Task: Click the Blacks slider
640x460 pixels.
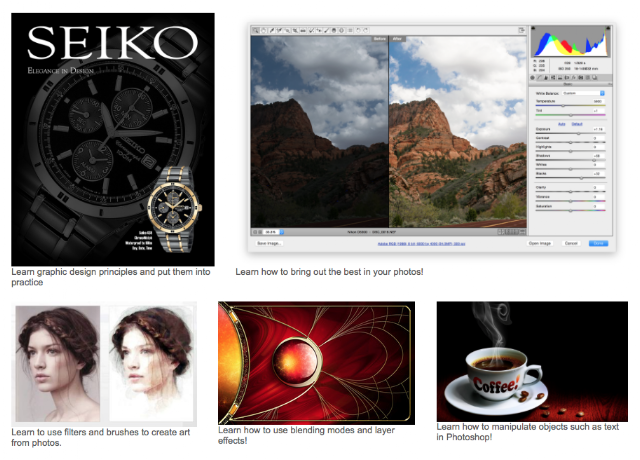Action: coord(570,178)
